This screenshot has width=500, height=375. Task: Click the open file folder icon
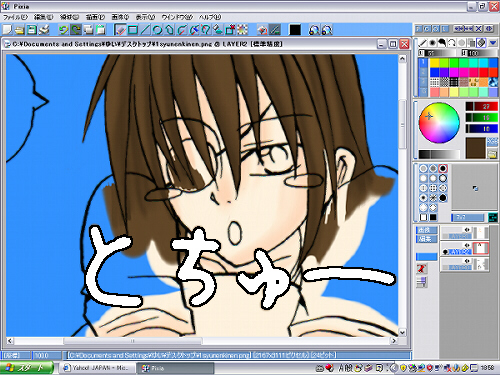[20, 30]
